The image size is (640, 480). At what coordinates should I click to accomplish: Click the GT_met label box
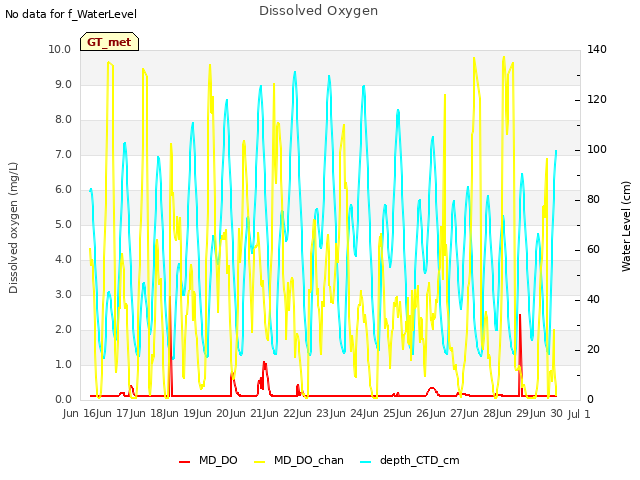(109, 42)
